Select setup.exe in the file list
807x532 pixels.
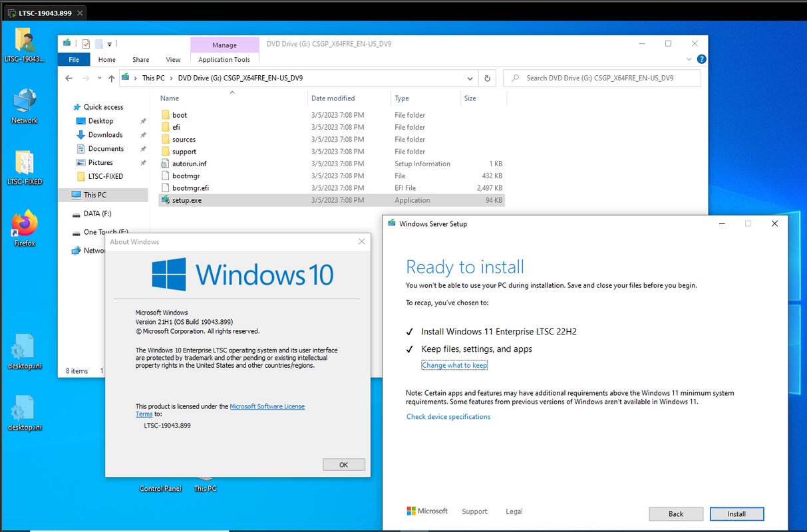(x=331, y=200)
